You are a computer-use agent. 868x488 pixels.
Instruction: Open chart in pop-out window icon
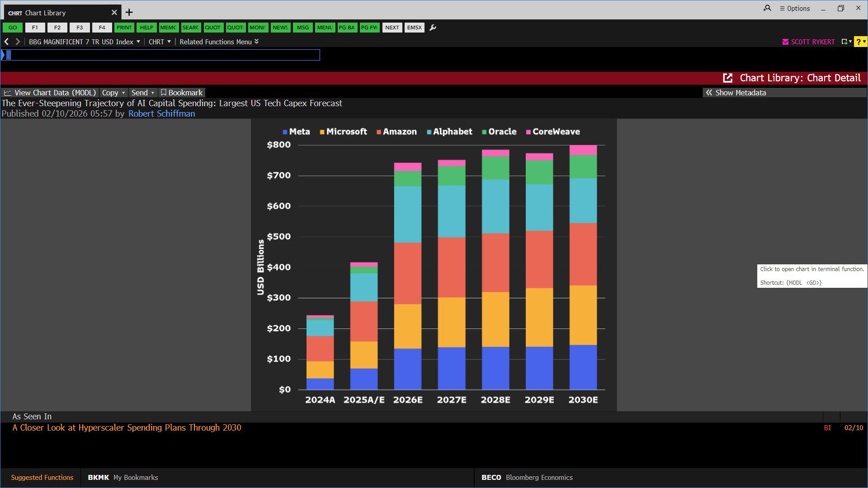[x=727, y=78]
